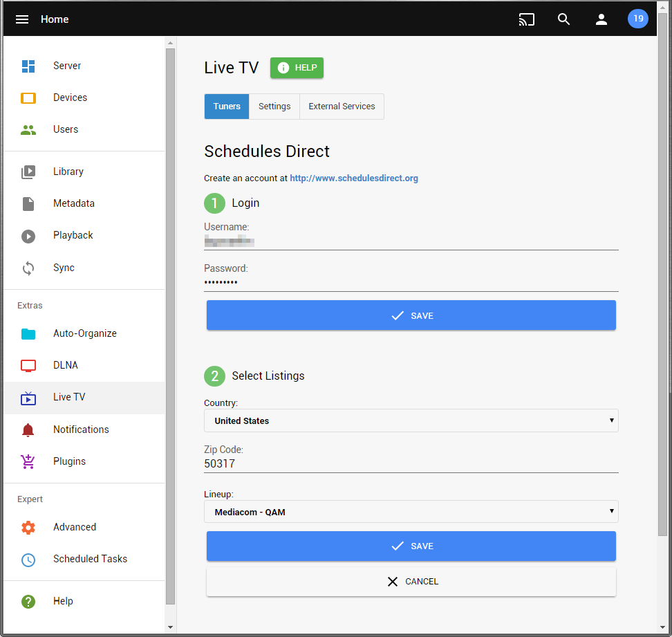Click the sidebar scrollbar down arrow
Image resolution: width=672 pixels, height=637 pixels.
pos(170,627)
